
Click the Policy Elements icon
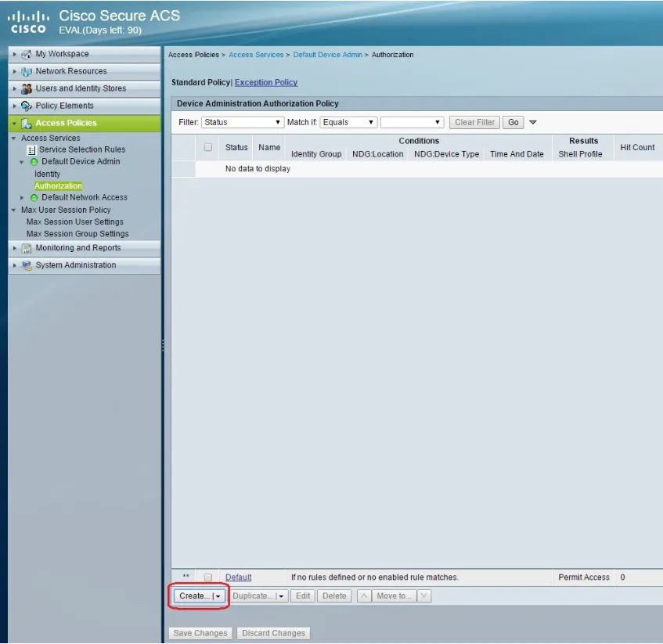tap(27, 106)
